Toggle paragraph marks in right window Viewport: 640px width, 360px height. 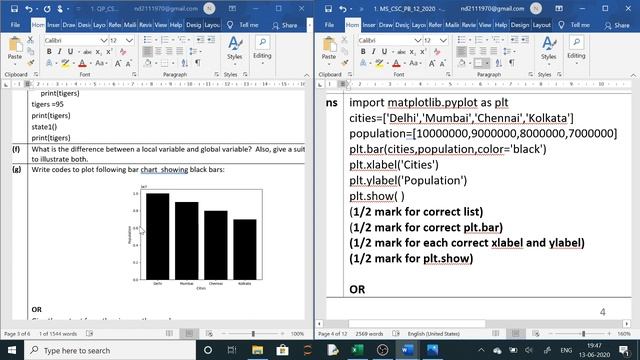coord(511,63)
